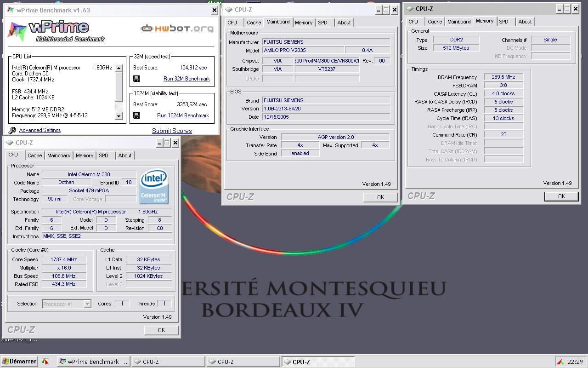Open Mainboard tab in the CPU tab window
The height and width of the screenshot is (368, 588).
(x=59, y=155)
